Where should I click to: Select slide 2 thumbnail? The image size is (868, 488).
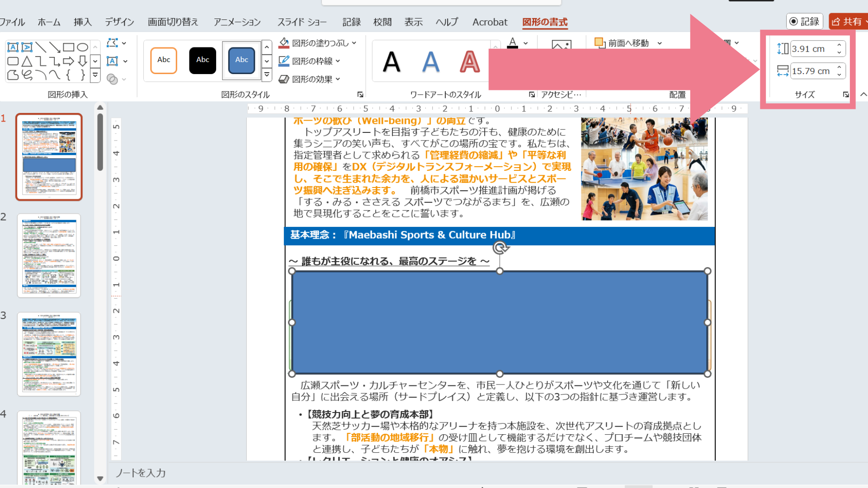[49, 256]
